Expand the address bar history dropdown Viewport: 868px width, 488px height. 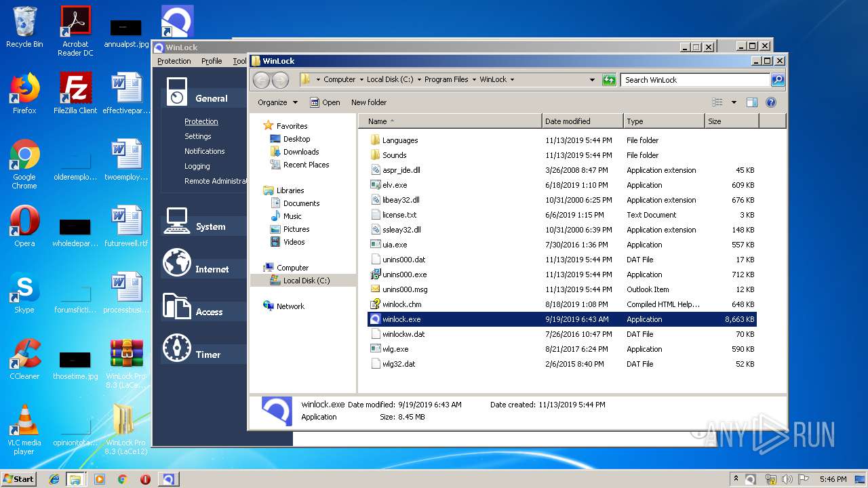coord(592,80)
